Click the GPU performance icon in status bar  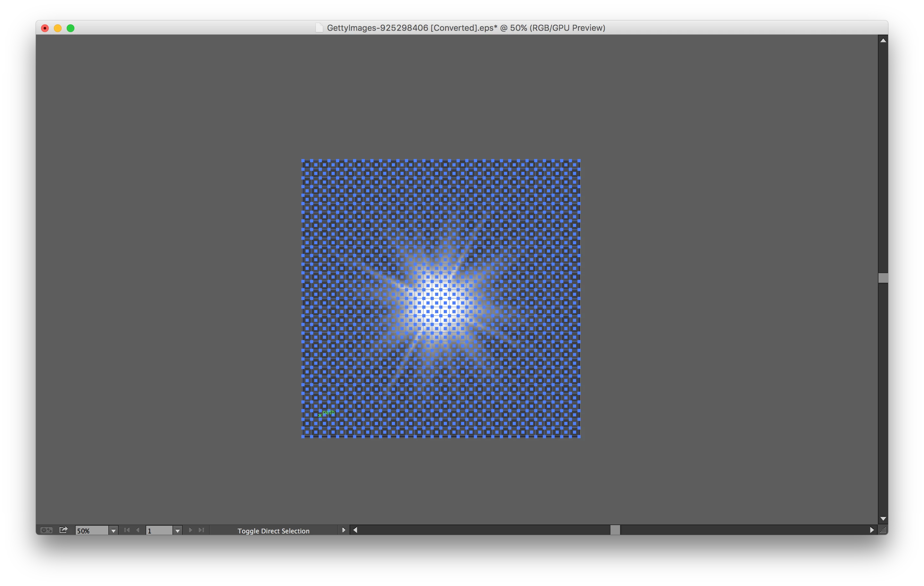pyautogui.click(x=46, y=530)
